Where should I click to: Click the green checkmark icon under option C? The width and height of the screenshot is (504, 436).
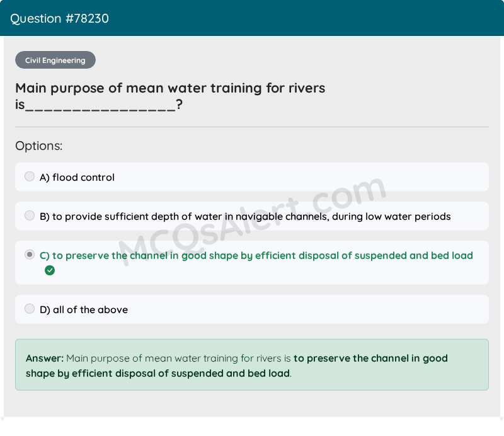point(50,270)
